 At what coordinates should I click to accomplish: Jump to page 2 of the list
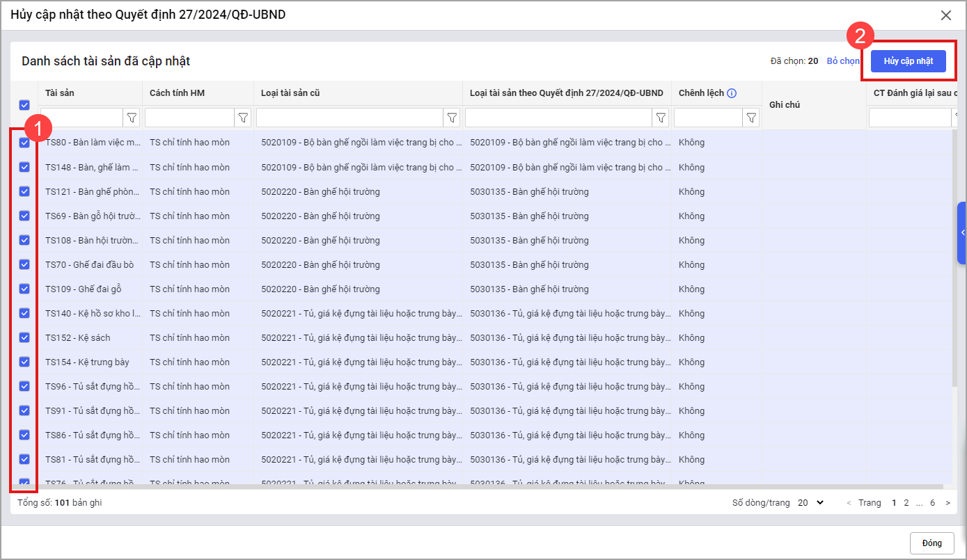click(x=906, y=503)
